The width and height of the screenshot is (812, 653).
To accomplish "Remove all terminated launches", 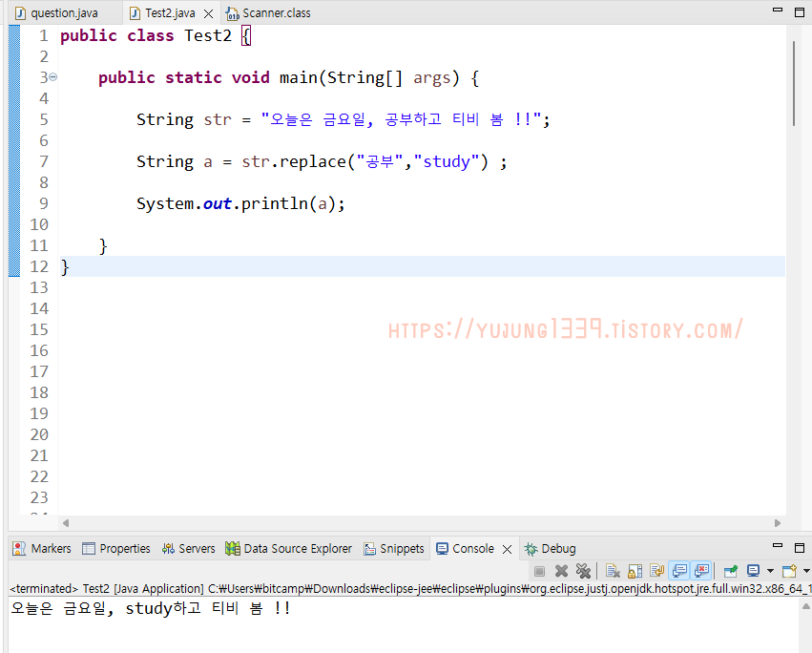I will [x=583, y=571].
